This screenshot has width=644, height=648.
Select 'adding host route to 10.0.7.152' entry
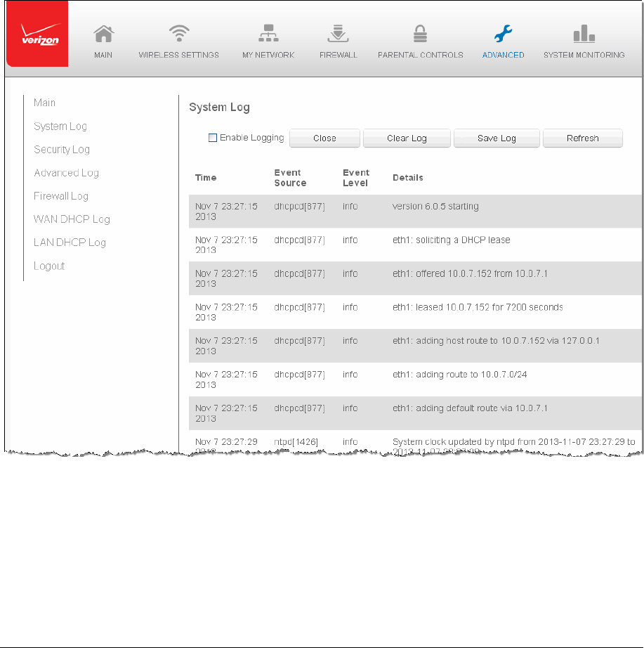tap(415, 346)
